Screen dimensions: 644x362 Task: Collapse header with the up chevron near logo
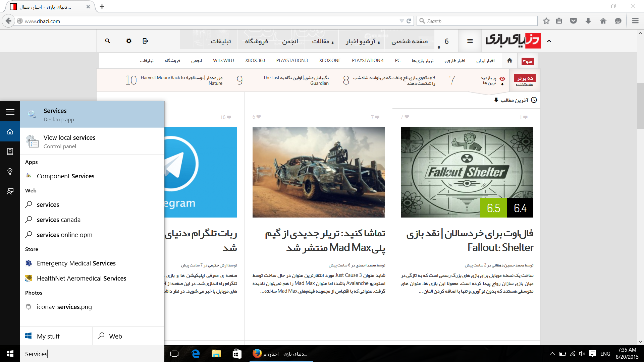coord(549,41)
